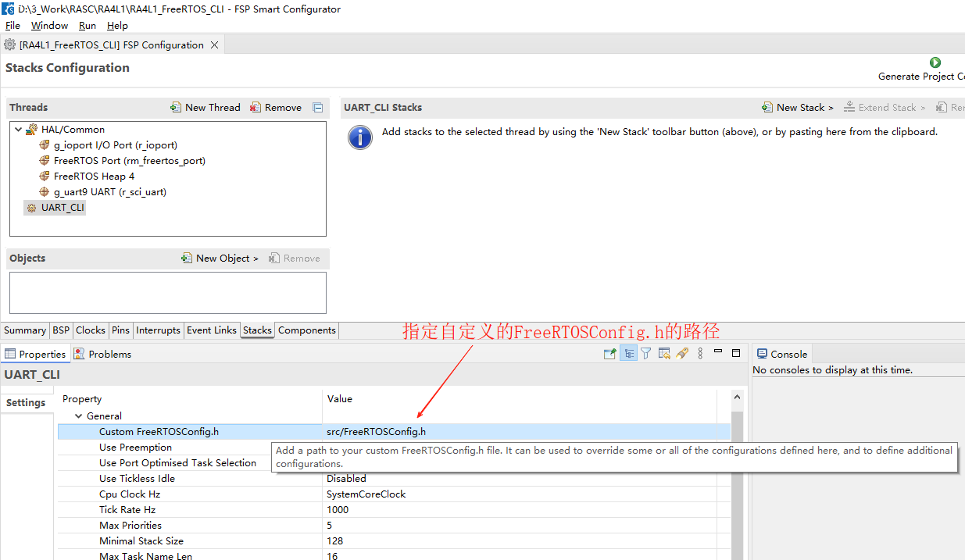The width and height of the screenshot is (965, 560).
Task: Open the New Object dropdown in Objects
Action: 220,259
